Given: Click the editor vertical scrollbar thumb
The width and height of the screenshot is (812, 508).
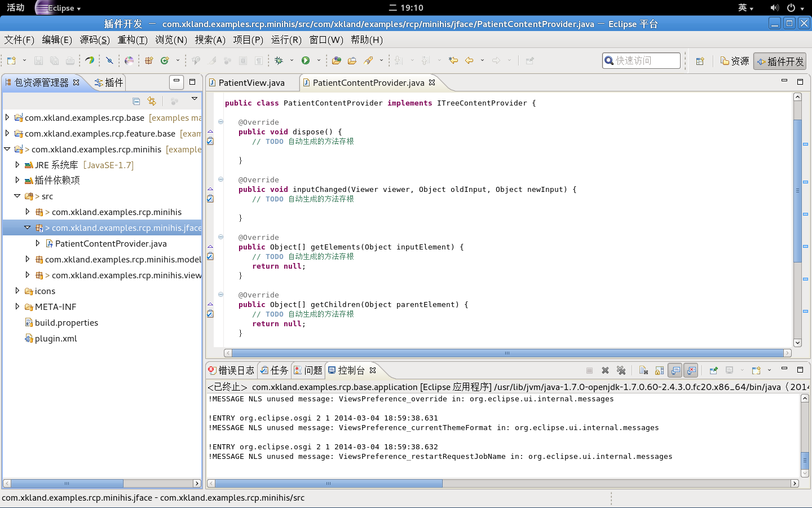Looking at the screenshot, I should click(x=797, y=191).
